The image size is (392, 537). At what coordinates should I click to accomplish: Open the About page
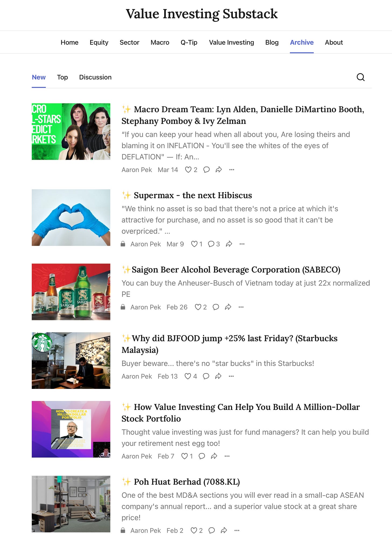tap(334, 43)
